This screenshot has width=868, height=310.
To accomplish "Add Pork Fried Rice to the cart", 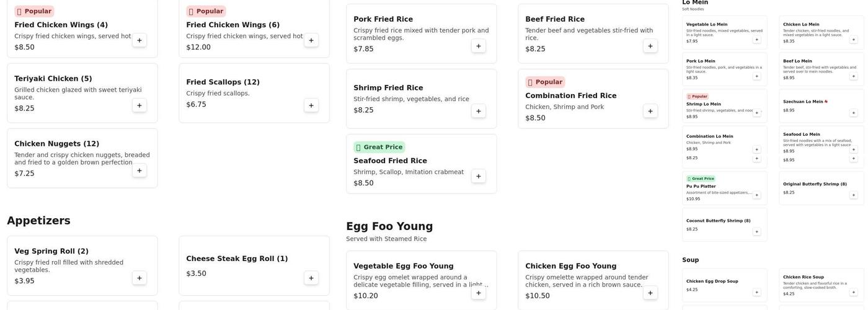I will coord(479,46).
